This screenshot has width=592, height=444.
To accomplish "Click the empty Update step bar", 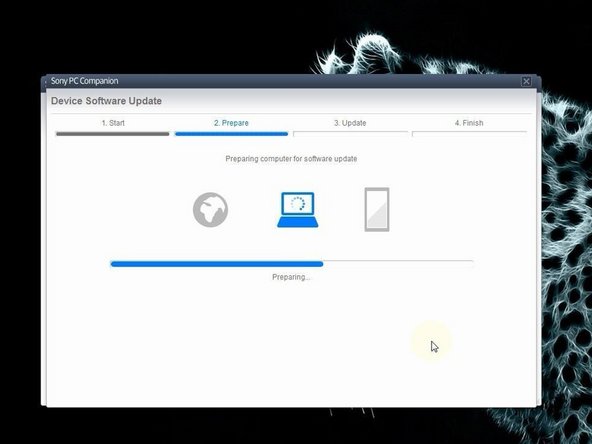I will point(351,134).
